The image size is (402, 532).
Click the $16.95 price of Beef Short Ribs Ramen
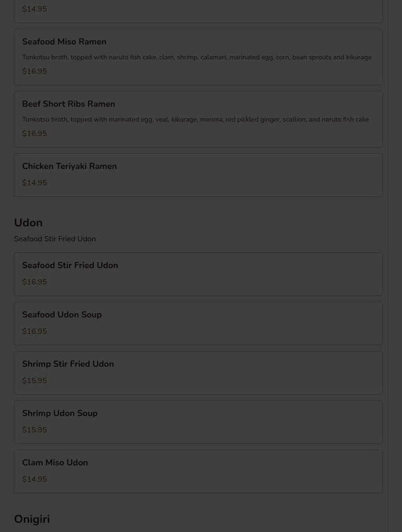(x=34, y=133)
